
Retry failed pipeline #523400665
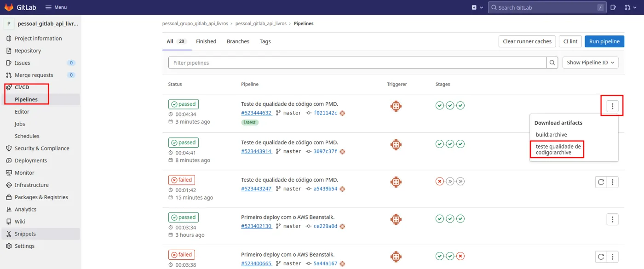tap(601, 257)
